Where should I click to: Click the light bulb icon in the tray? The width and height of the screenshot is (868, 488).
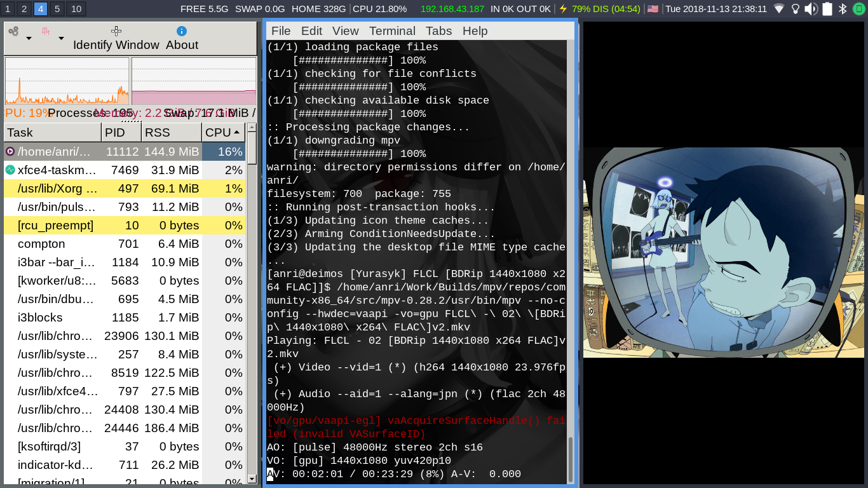(x=796, y=8)
